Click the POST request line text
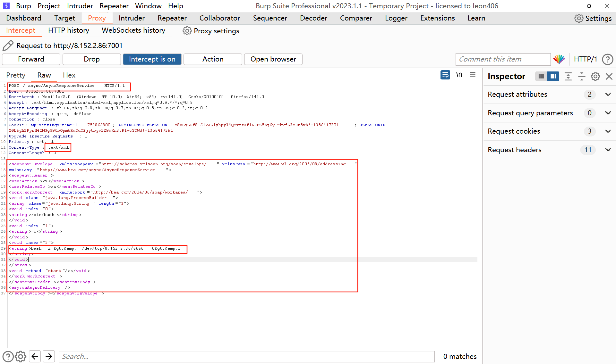Image resolution: width=616 pixels, height=364 pixels. 67,86
